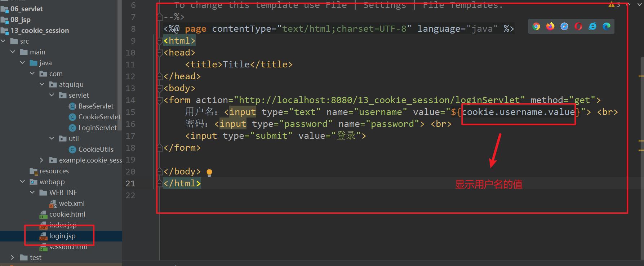Open page in Safari browser icon
The width and height of the screenshot is (644, 266).
tap(564, 26)
